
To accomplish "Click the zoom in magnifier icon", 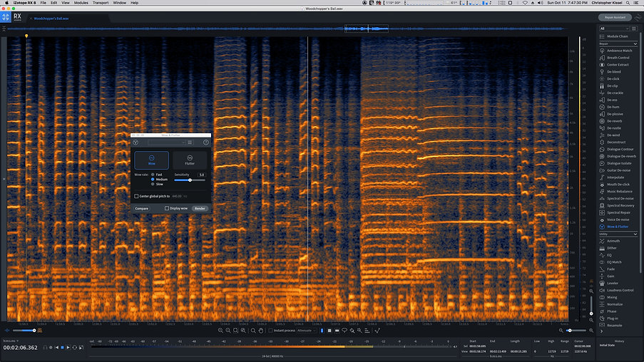I will (220, 331).
